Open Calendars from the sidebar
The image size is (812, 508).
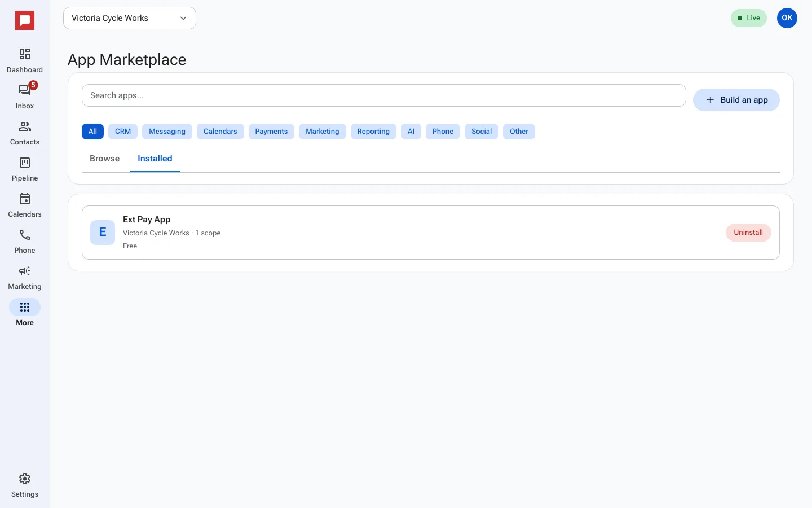point(25,205)
